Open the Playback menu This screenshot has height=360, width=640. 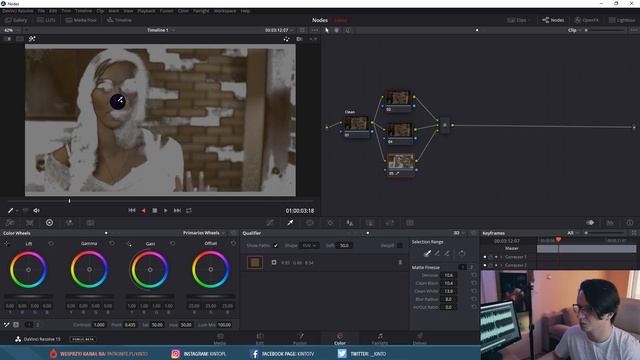[146, 11]
